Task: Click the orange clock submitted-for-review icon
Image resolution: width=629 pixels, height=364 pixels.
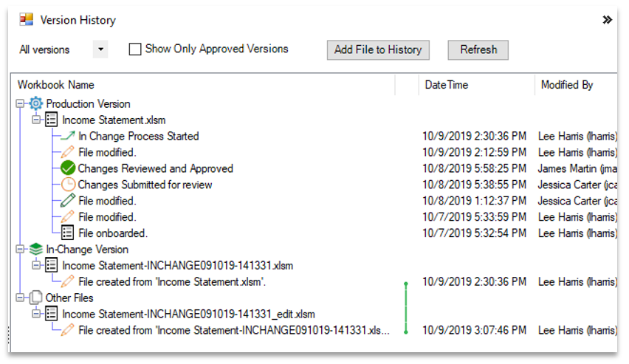Action: coord(68,184)
